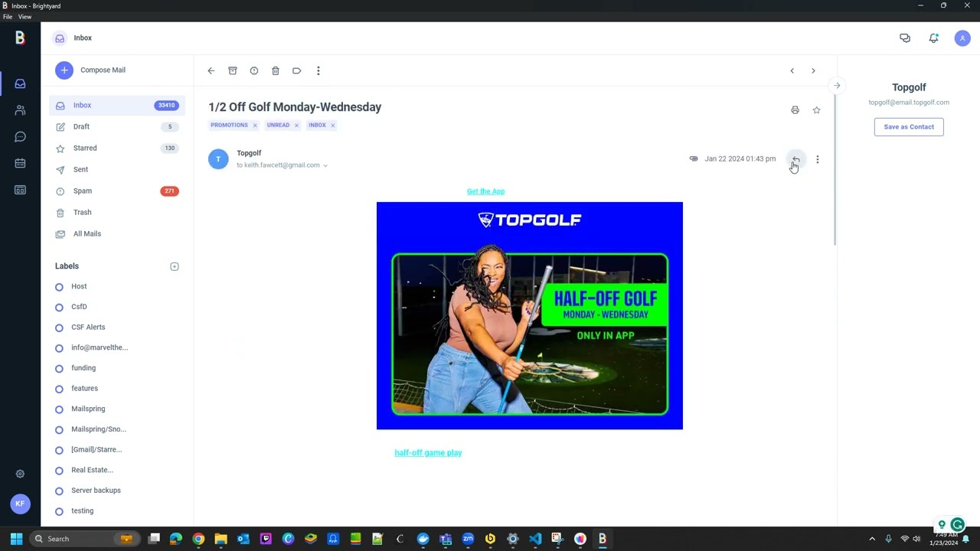Open the All Mails folder
The width and height of the screenshot is (980, 551).
117,234
